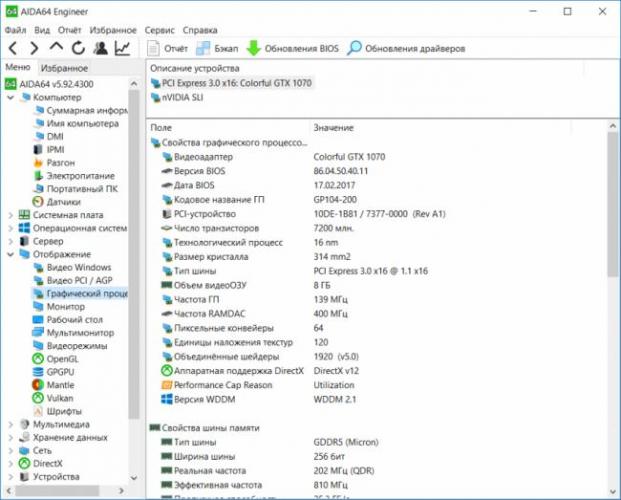Open the Отчёт menu
This screenshot has height=500, width=621.
[69, 30]
